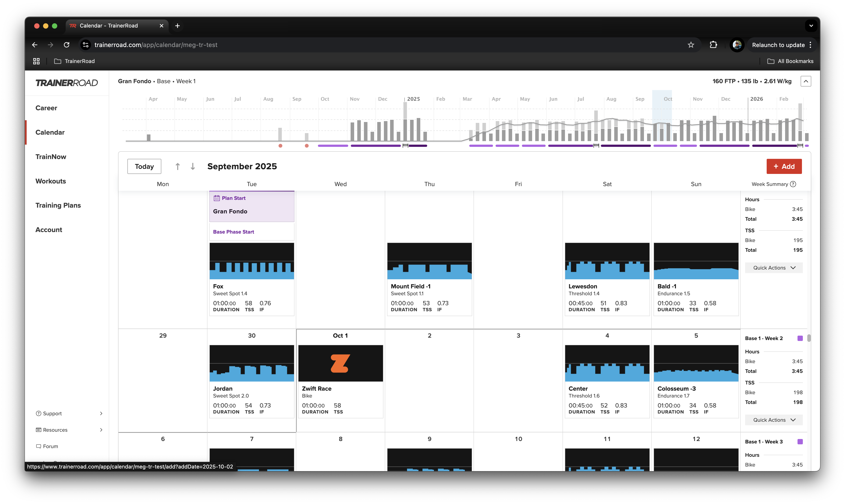Viewport: 845px width, 504px height.
Task: Expand the Resources submenu chevron
Action: point(101,430)
